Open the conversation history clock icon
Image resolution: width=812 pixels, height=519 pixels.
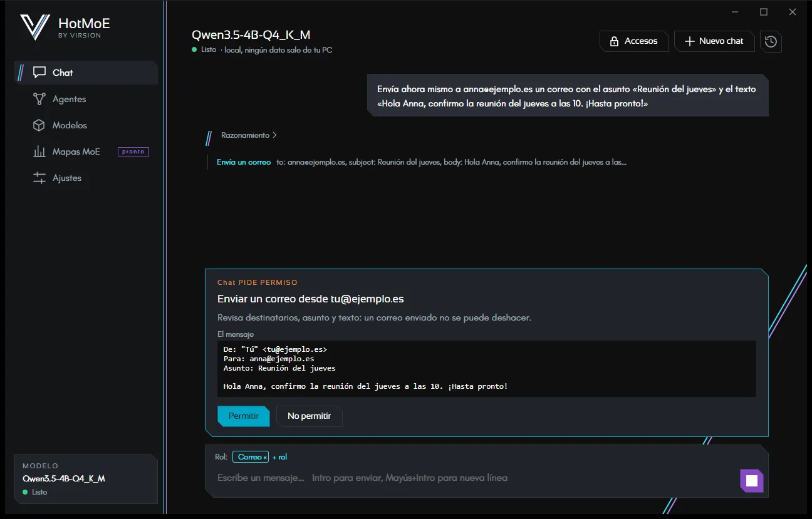click(771, 41)
